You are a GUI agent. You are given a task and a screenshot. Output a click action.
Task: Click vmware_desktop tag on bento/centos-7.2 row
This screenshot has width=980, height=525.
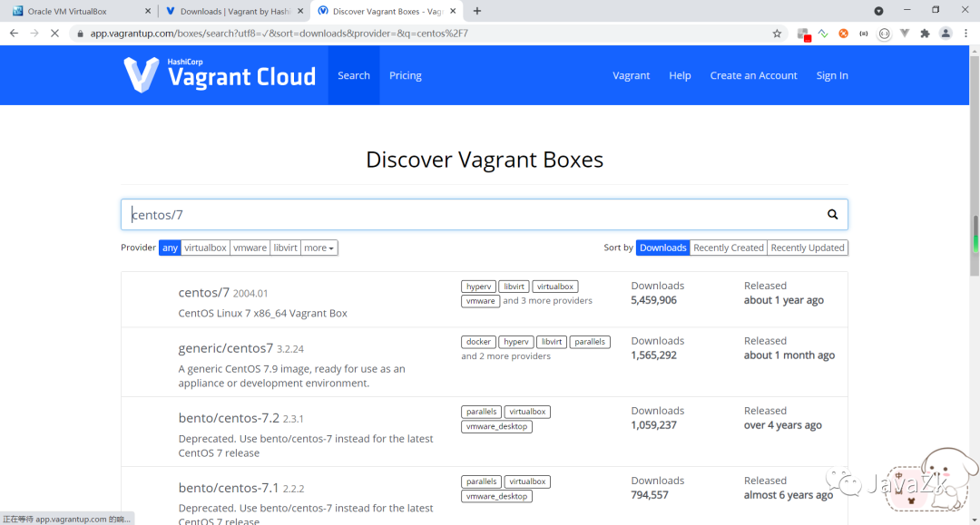pyautogui.click(x=497, y=426)
